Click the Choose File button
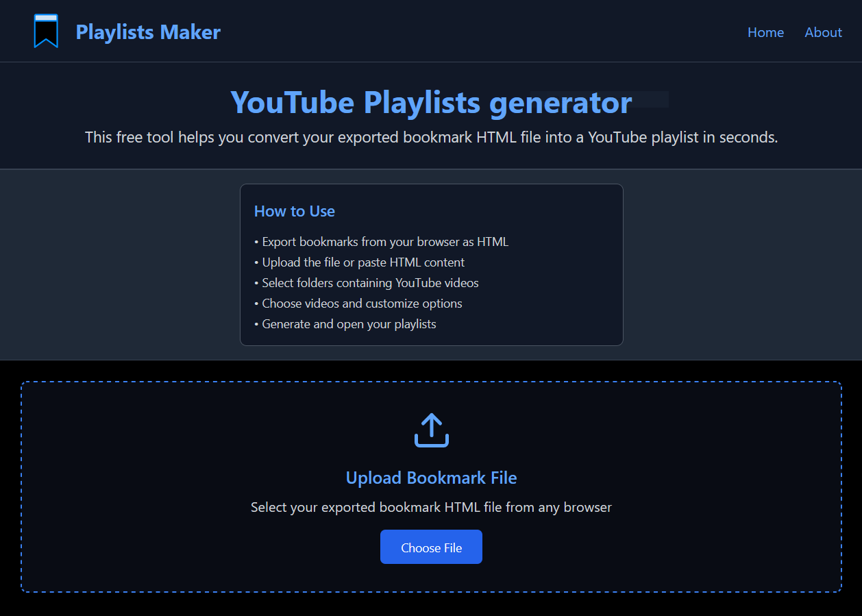This screenshot has height=616, width=862. pyautogui.click(x=431, y=547)
